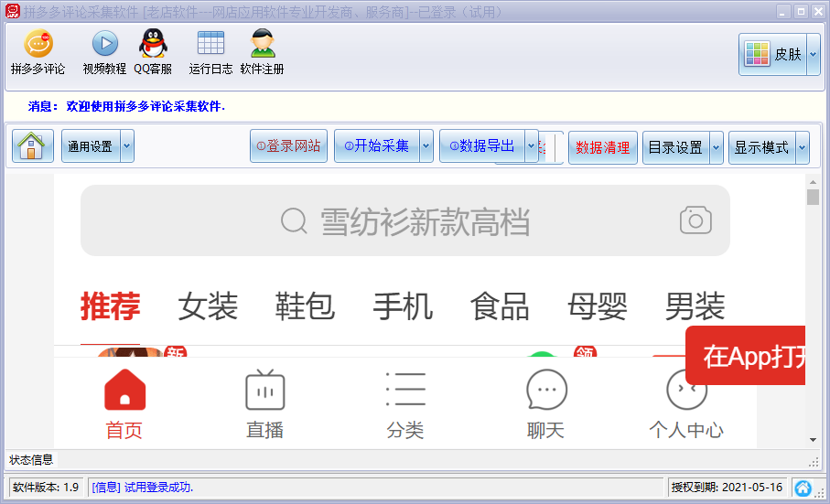
Task: Maximize the window
Action: coord(801,11)
